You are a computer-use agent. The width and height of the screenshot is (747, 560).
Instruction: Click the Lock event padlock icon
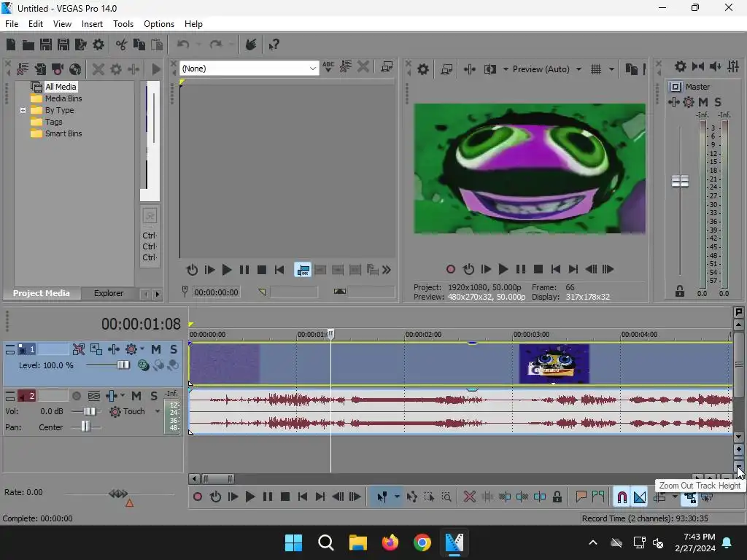pyautogui.click(x=557, y=497)
